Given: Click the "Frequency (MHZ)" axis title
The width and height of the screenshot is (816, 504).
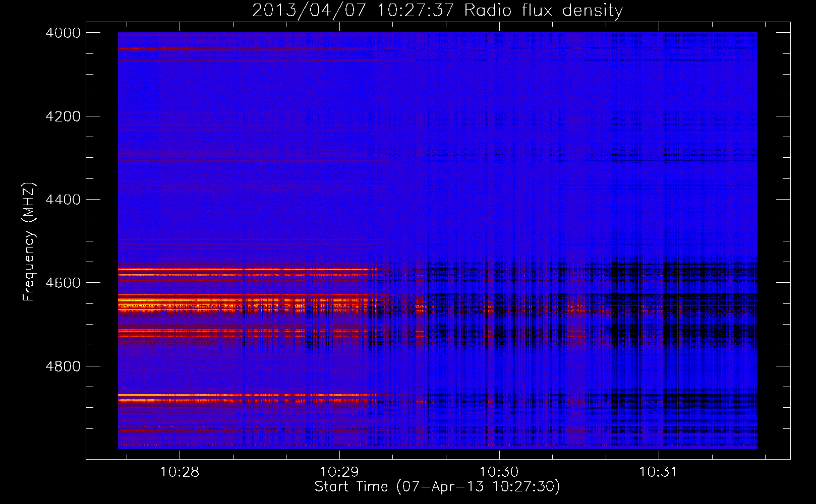Looking at the screenshot, I should [29, 242].
